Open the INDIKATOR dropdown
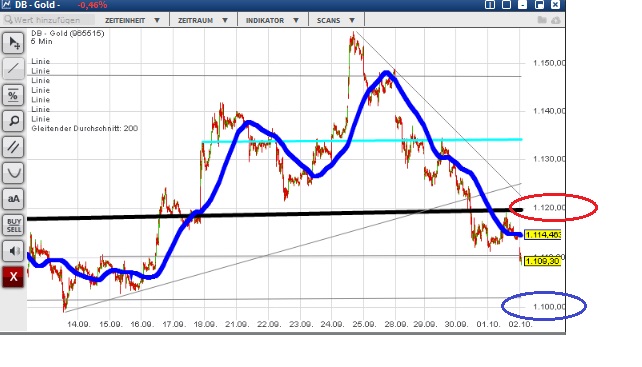The height and width of the screenshot is (367, 642). tap(272, 20)
